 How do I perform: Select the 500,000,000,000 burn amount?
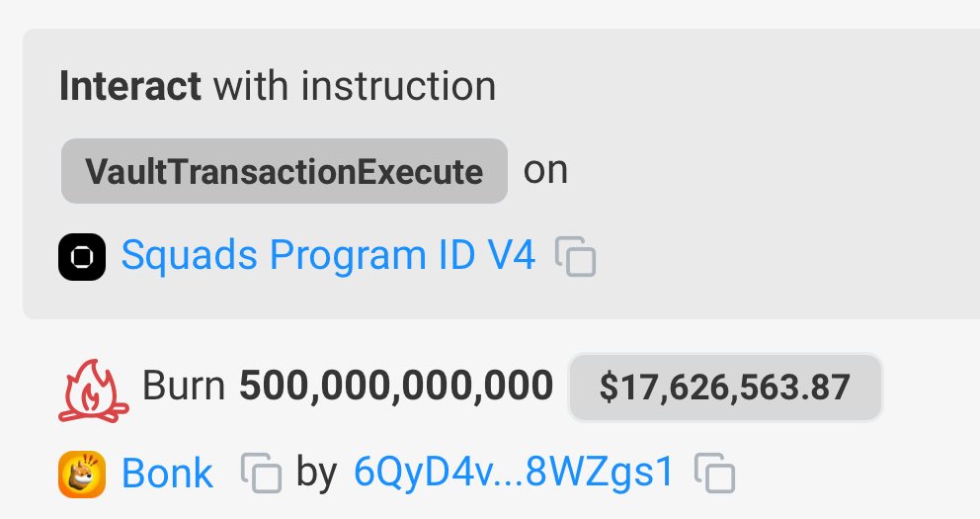[x=396, y=386]
